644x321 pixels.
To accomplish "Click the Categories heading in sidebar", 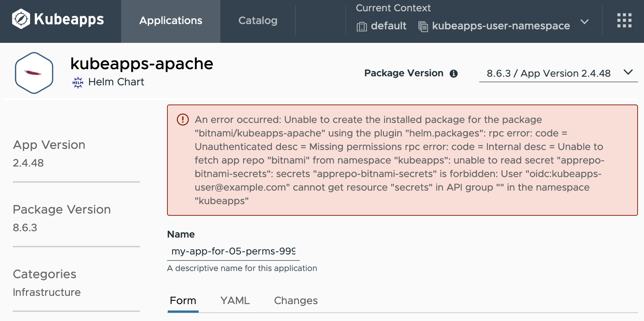I will 44,274.
